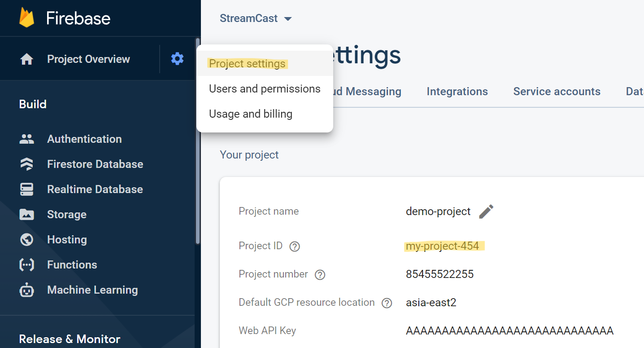Click the Authentication people icon

[x=27, y=139]
